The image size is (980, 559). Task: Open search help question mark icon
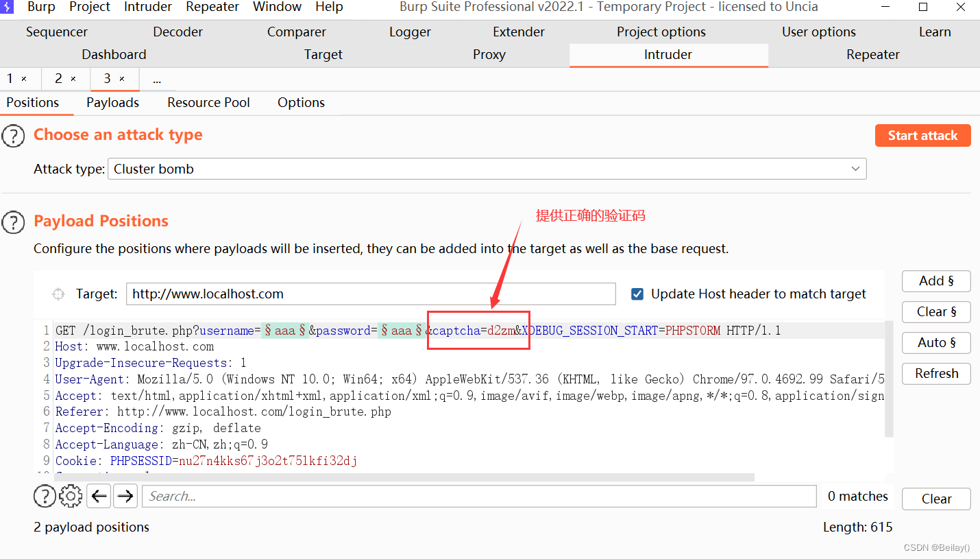(x=45, y=496)
